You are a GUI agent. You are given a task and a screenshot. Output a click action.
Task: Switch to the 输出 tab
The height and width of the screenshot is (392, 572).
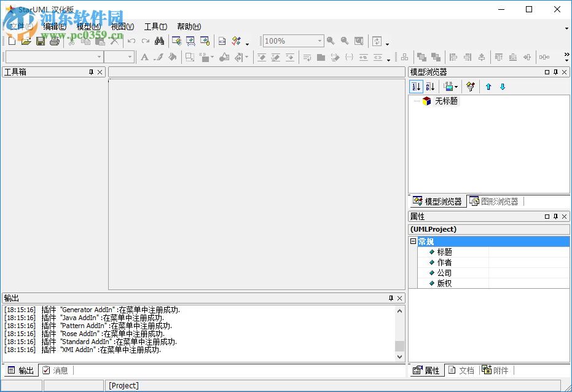coord(21,370)
